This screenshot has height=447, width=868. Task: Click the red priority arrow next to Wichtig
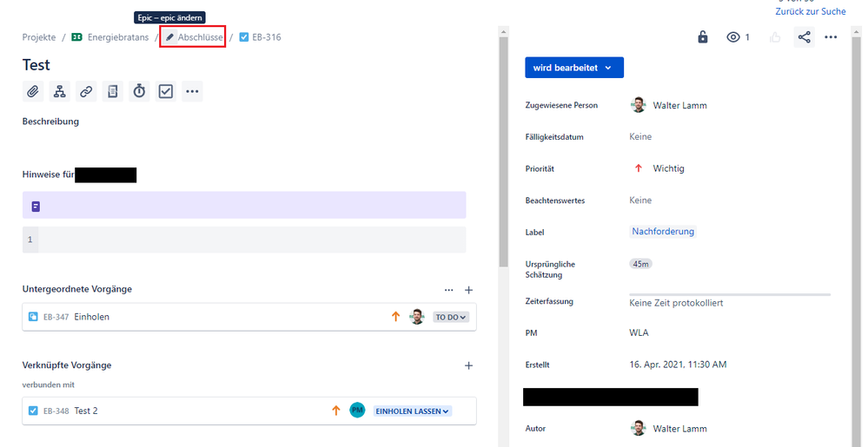click(x=639, y=168)
